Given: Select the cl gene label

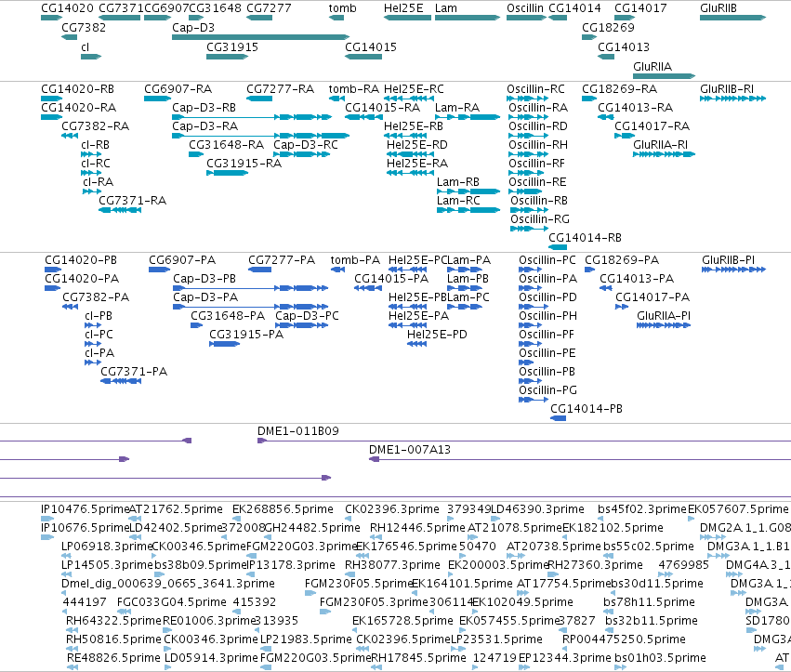Looking at the screenshot, I should click(x=85, y=46).
